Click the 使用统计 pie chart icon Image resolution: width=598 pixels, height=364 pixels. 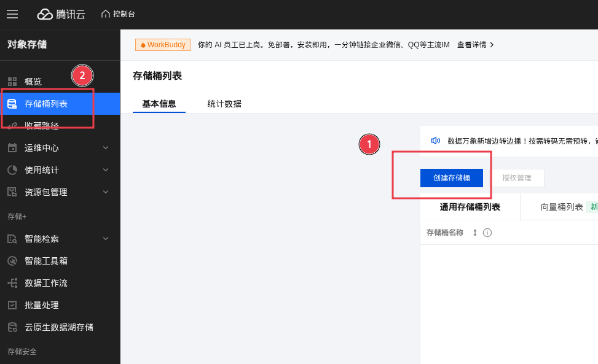[12, 170]
